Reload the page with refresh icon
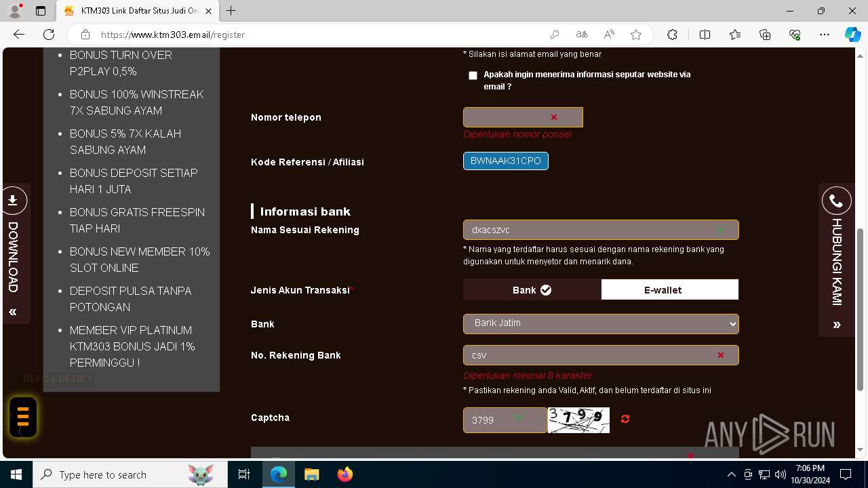868x488 pixels. [x=49, y=35]
